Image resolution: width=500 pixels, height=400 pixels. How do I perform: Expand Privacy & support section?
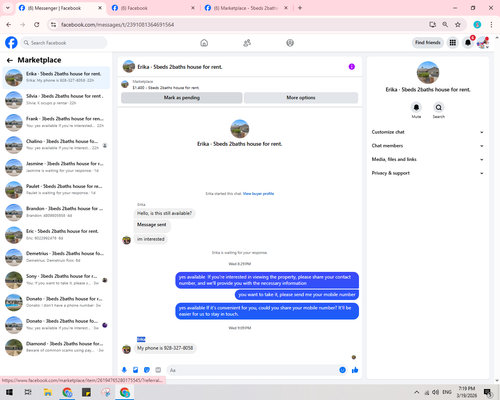tap(428, 173)
